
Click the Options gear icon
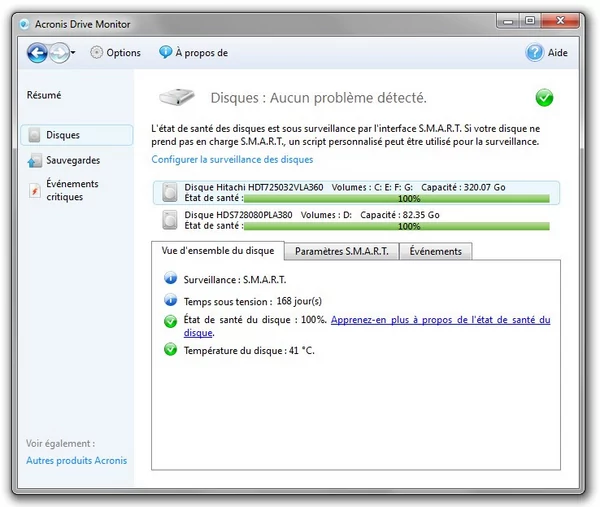pos(96,52)
